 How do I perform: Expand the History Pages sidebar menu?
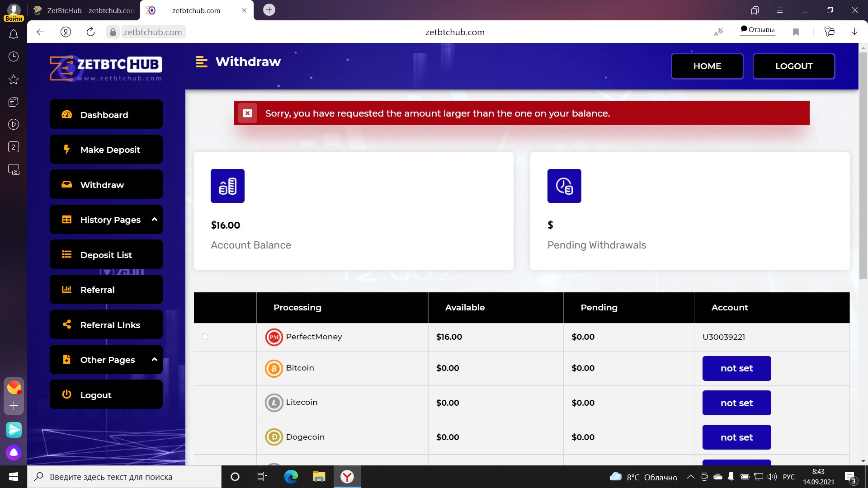pyautogui.click(x=106, y=220)
